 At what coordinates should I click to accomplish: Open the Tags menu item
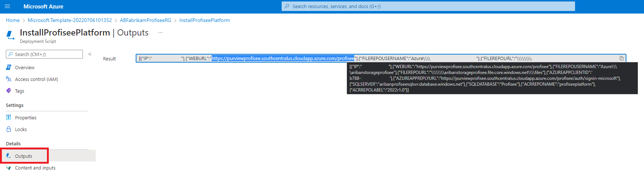19,91
